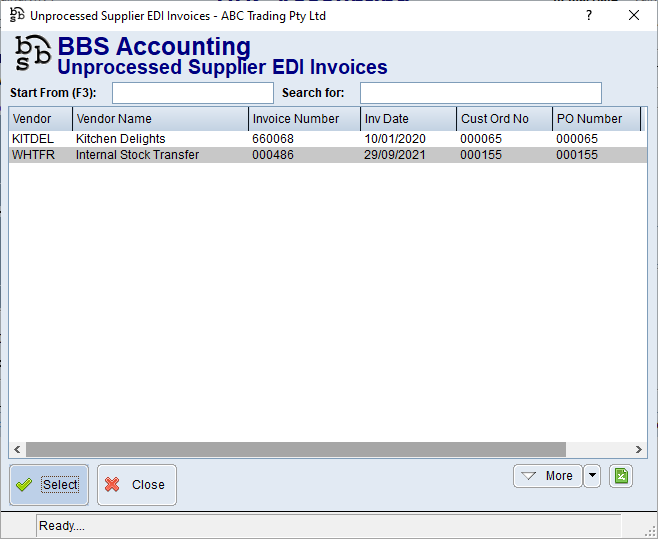The image size is (658, 539).
Task: Click the Close button with red X
Action: pyautogui.click(x=137, y=485)
